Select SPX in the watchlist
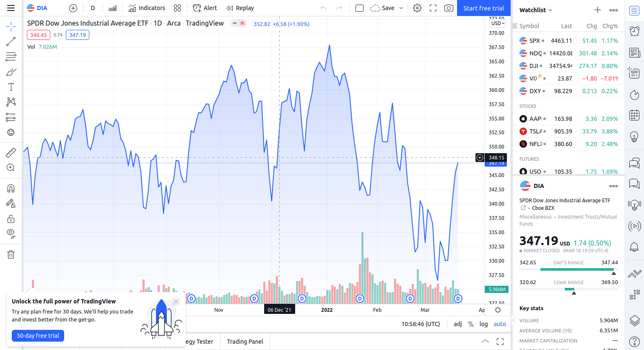This screenshot has width=644, height=350. click(x=569, y=41)
